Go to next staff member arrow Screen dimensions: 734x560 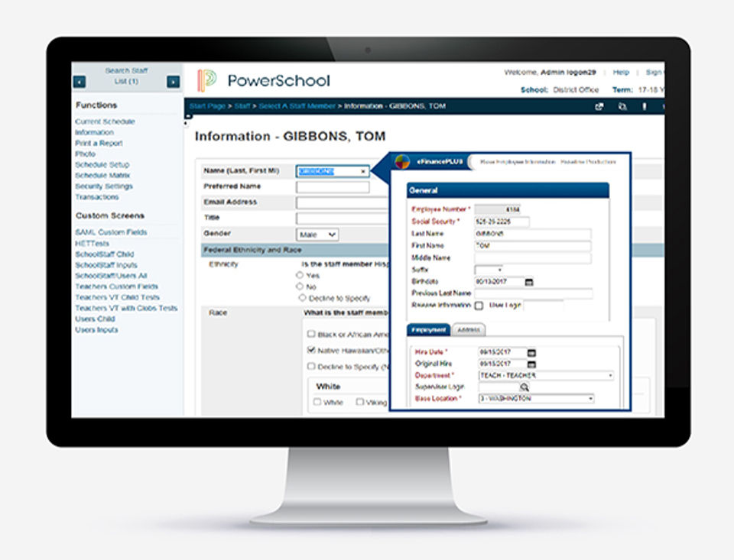pyautogui.click(x=174, y=82)
